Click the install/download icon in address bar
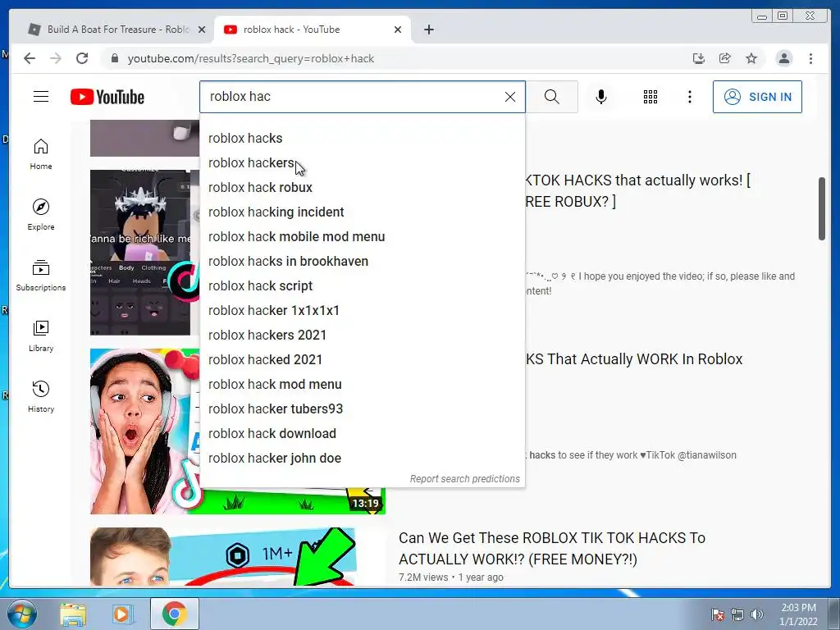840x630 pixels. [699, 58]
